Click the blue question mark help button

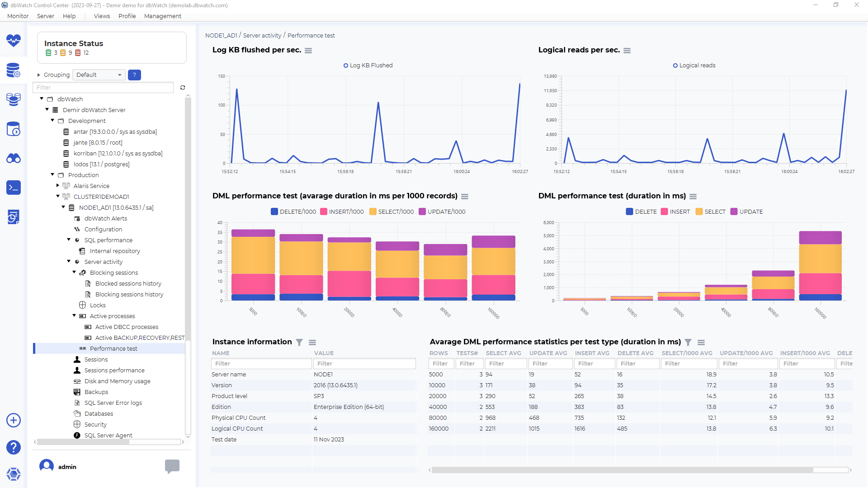click(x=134, y=75)
